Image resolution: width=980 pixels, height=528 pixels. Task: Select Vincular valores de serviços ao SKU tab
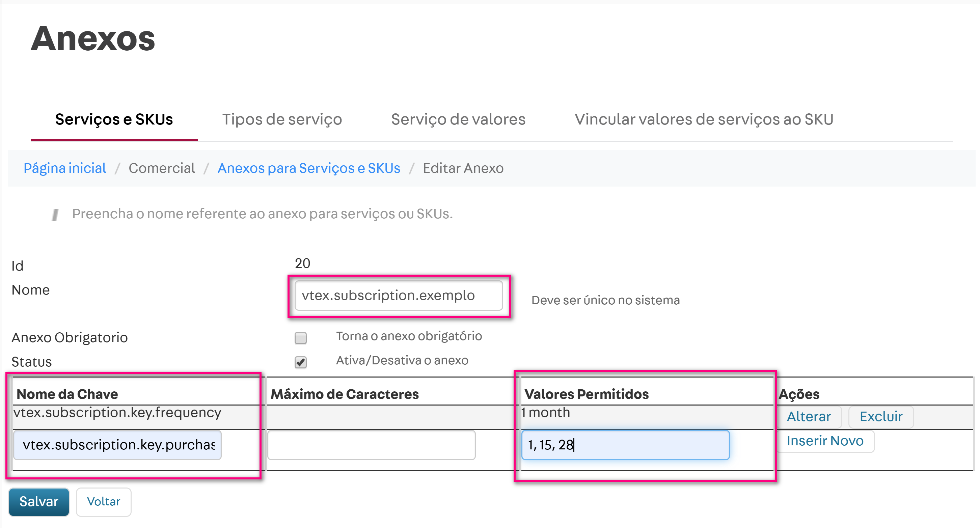[x=704, y=119]
